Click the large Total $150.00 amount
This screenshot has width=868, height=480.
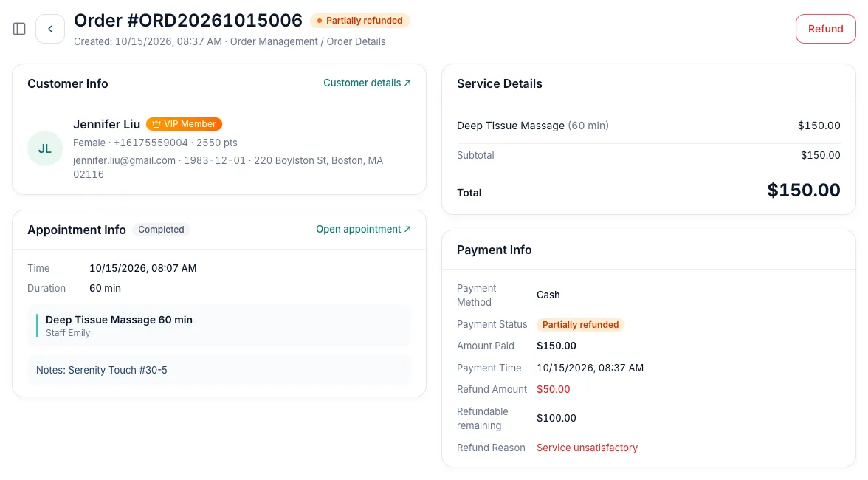pos(803,190)
